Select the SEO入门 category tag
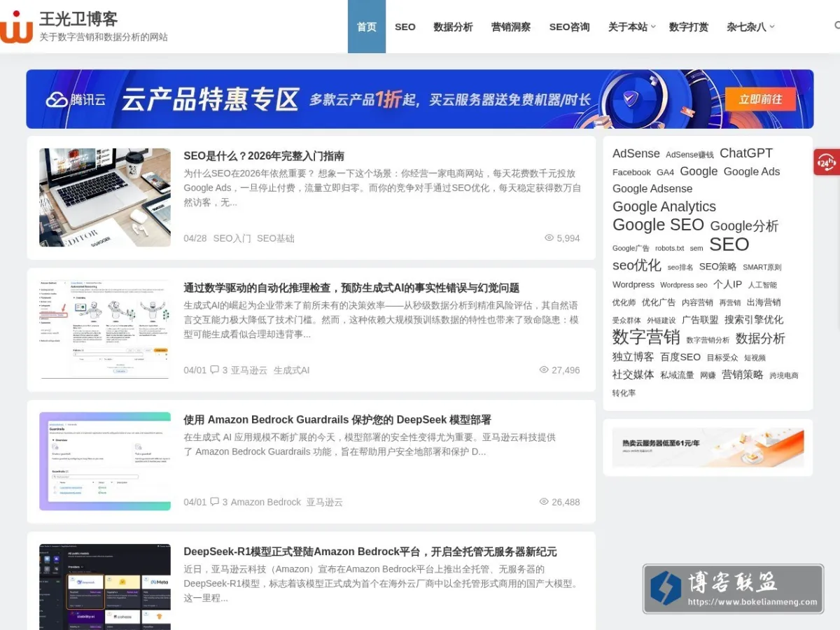The height and width of the screenshot is (630, 840). (232, 238)
